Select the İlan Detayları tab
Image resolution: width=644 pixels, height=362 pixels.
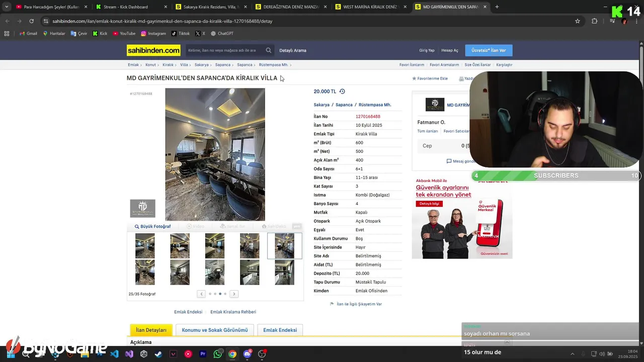tap(151, 330)
